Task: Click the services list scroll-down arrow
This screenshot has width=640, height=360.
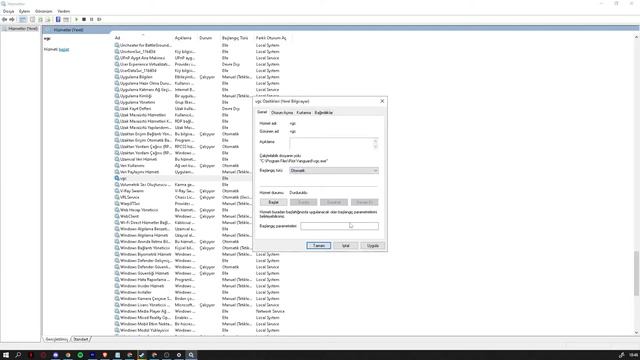Action: 636,332
